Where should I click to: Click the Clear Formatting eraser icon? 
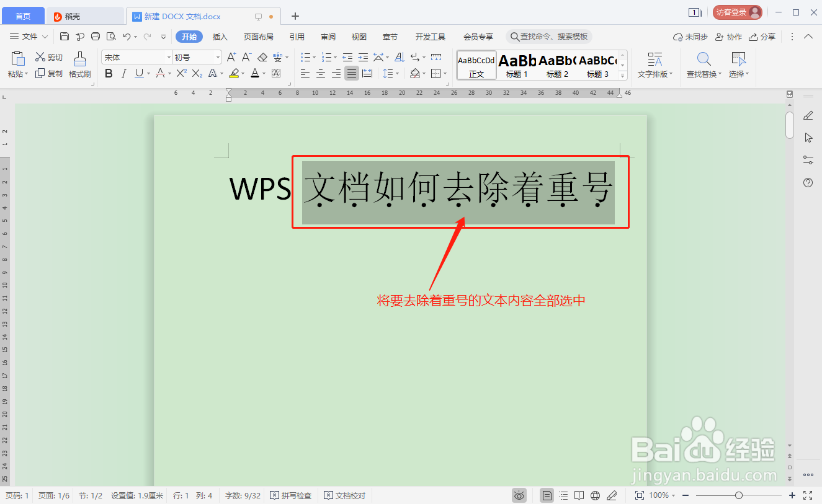pos(262,57)
